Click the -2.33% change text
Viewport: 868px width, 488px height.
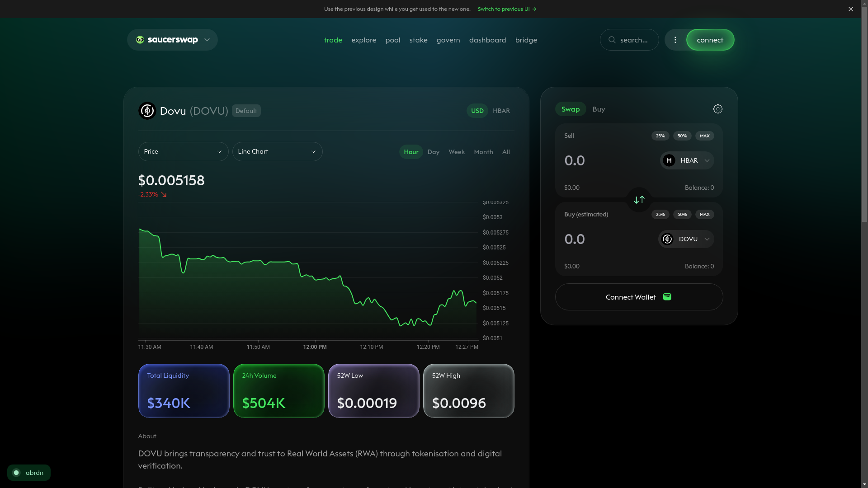tap(148, 195)
